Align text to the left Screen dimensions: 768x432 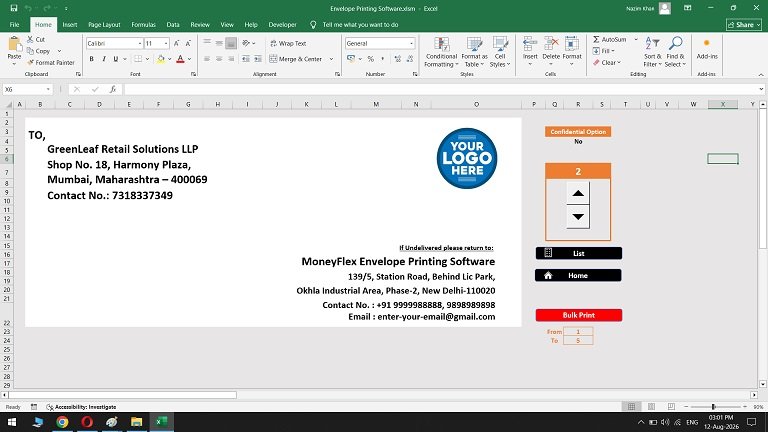(207, 59)
